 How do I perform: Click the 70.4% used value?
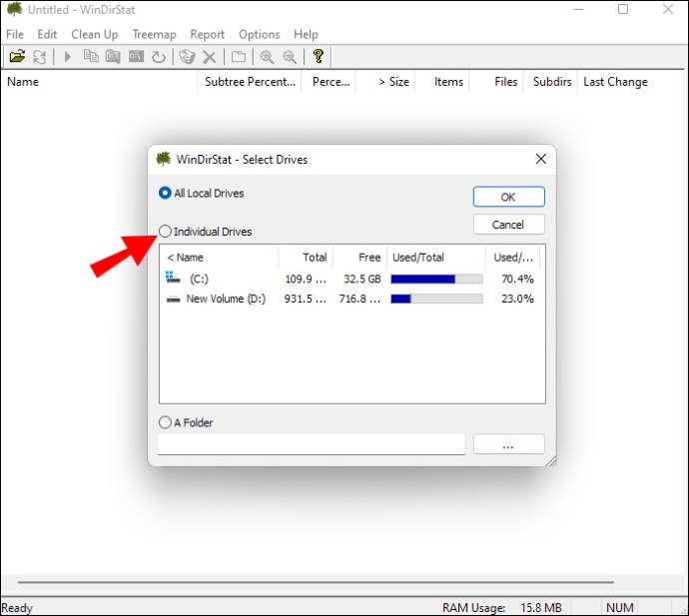pyautogui.click(x=517, y=279)
